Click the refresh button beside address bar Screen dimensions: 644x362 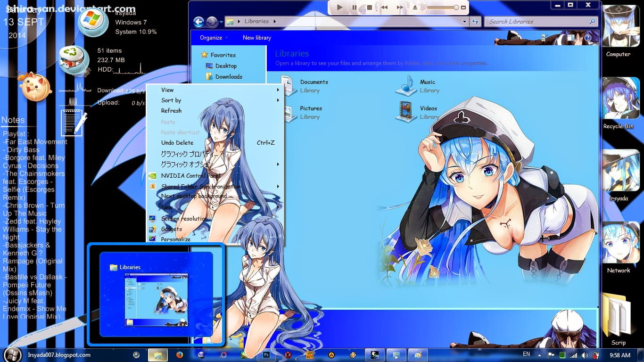475,22
